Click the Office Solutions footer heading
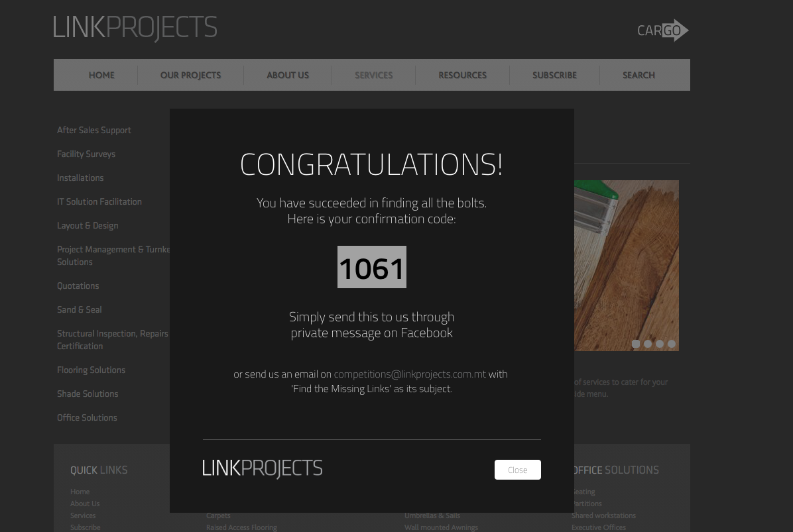The image size is (793, 532). coord(617,470)
